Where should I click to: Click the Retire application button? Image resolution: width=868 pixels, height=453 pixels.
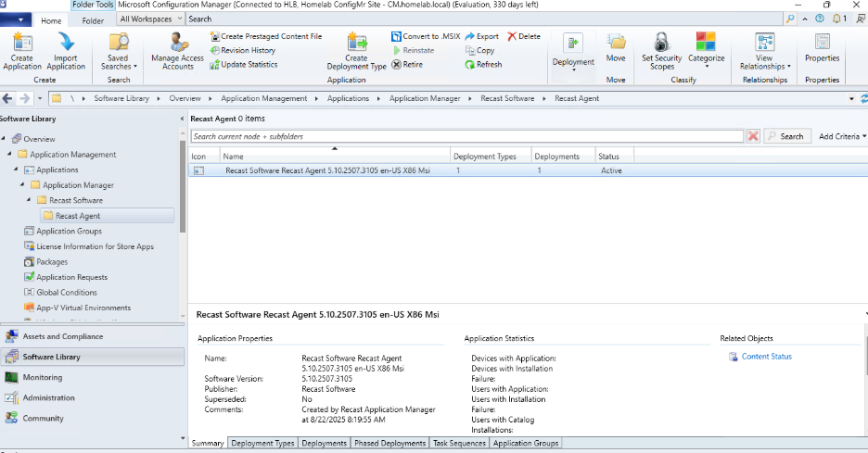[x=407, y=65]
